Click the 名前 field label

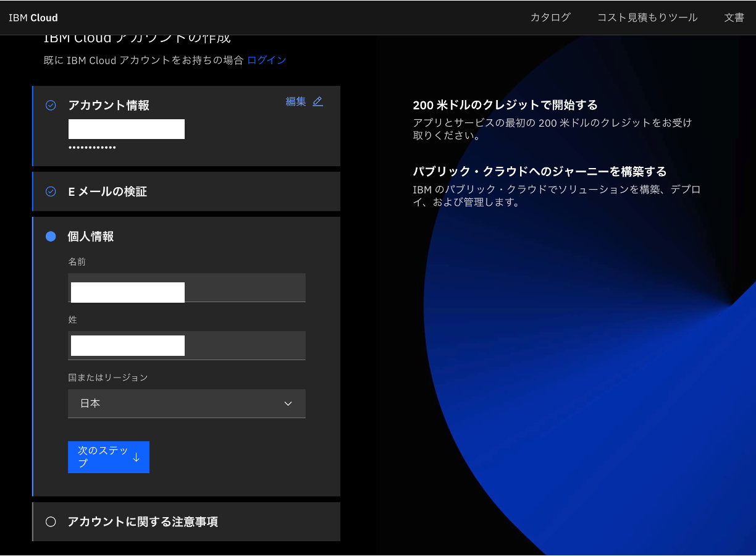(x=77, y=262)
